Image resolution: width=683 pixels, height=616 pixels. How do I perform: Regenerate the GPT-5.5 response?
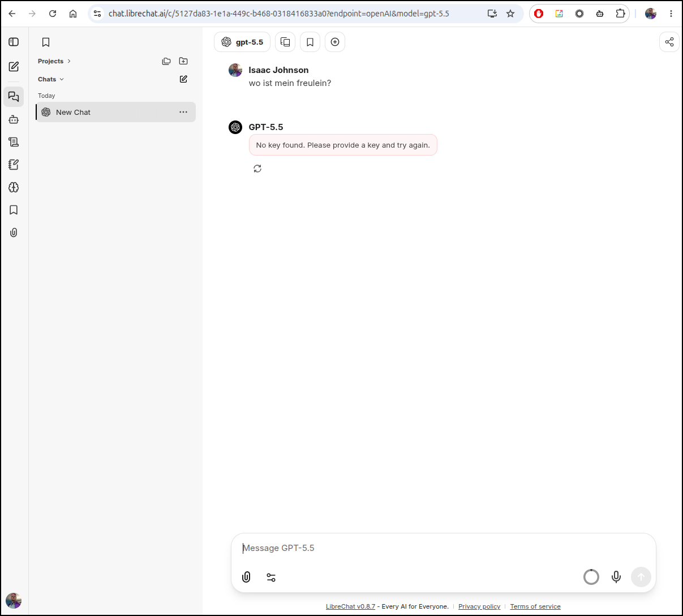(x=257, y=169)
